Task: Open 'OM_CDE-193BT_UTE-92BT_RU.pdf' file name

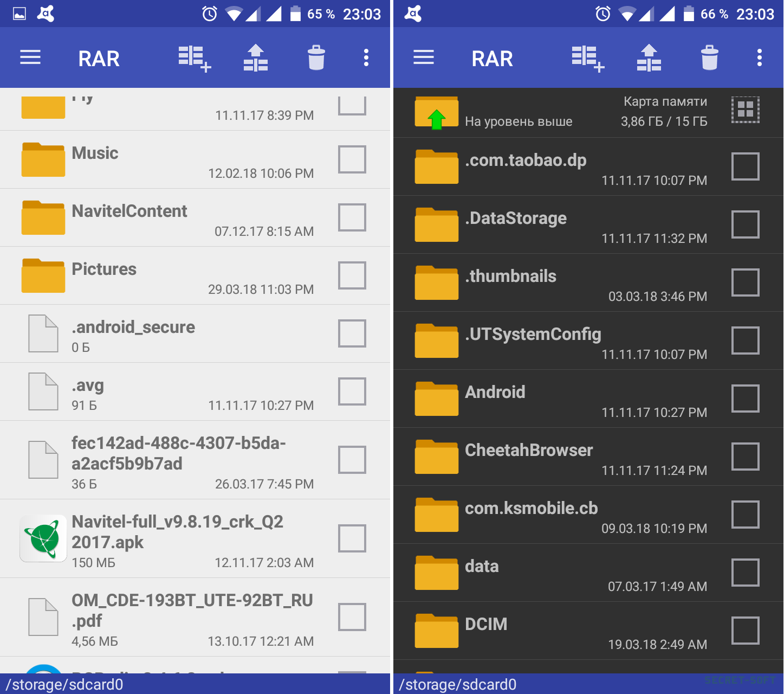Action: pos(192,611)
